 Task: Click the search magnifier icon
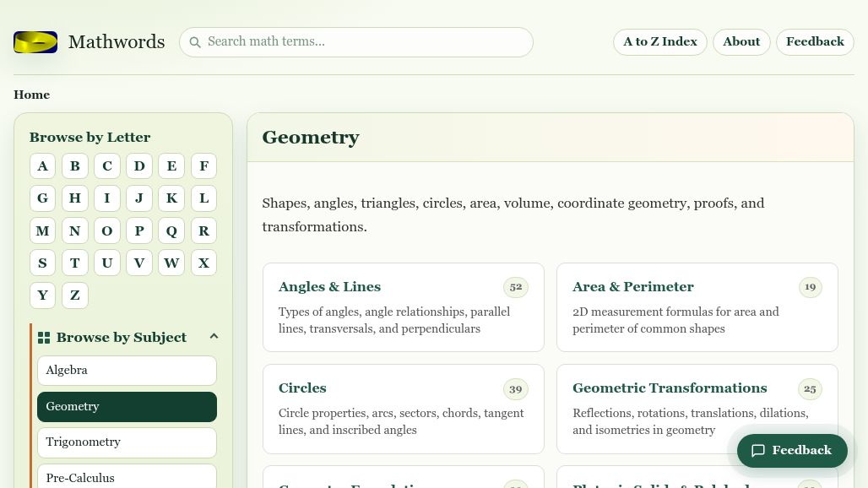click(195, 42)
